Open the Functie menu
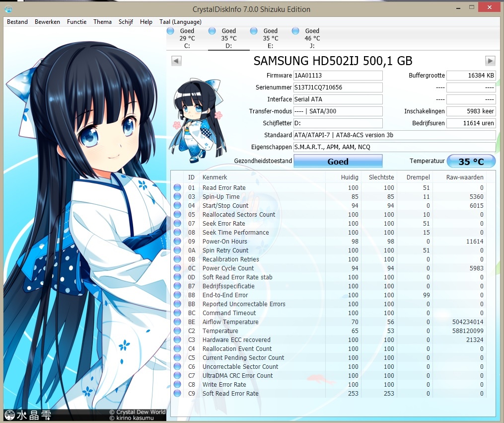The image size is (504, 423). point(76,22)
